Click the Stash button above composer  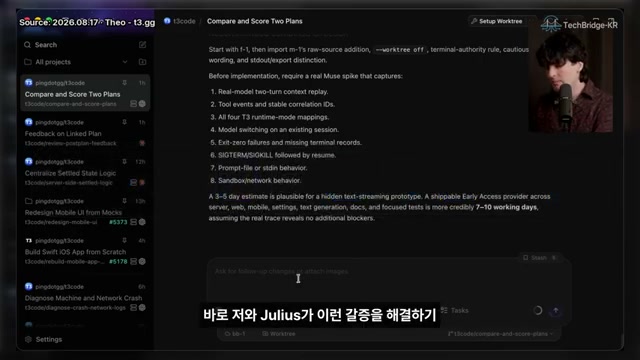pos(539,258)
